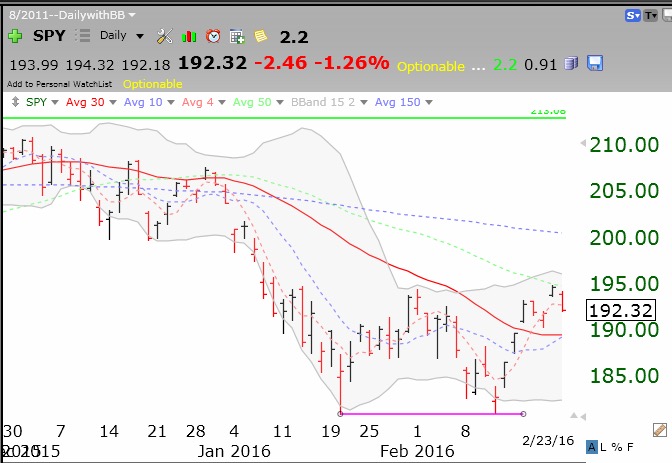The height and width of the screenshot is (463, 672).
Task: Open the blue S dropdown button
Action: click(633, 16)
